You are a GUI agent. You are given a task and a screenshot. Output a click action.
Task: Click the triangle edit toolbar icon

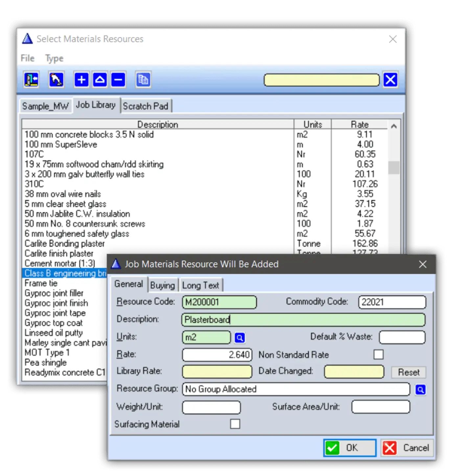[x=100, y=80]
